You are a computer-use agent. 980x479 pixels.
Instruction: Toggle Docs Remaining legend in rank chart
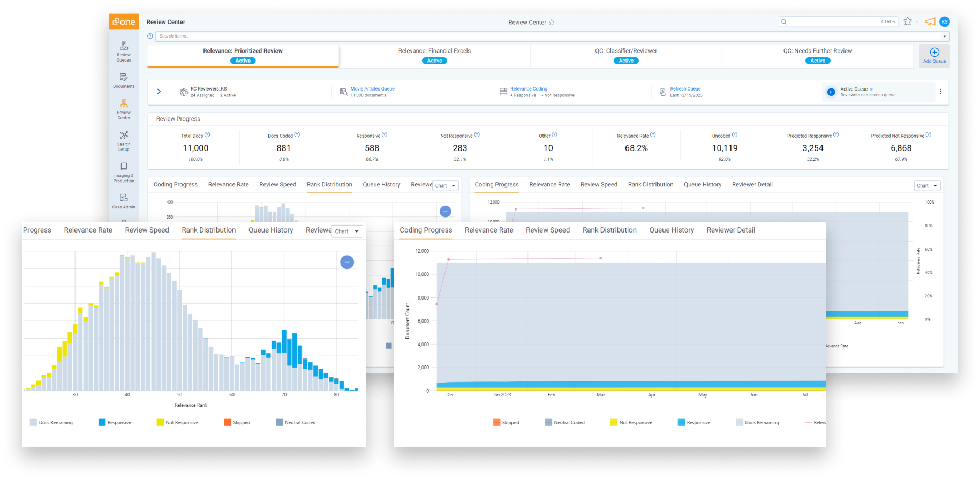[51, 422]
